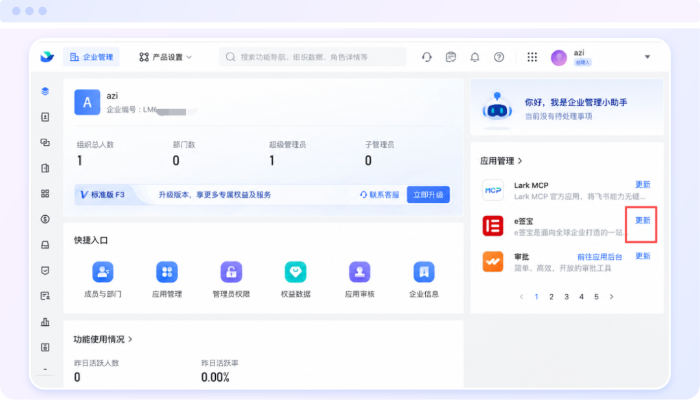Open the sidebar bar chart icon

pos(45,321)
